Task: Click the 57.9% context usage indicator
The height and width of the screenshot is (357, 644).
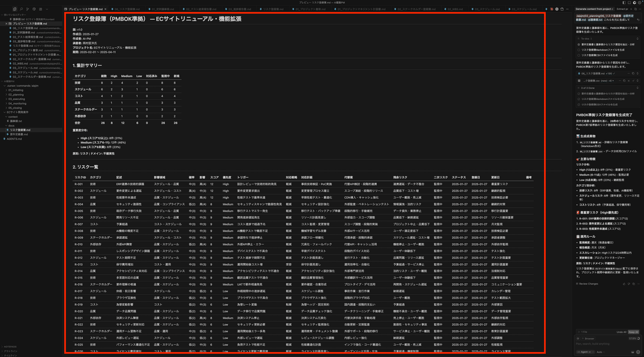Action: [x=634, y=339]
